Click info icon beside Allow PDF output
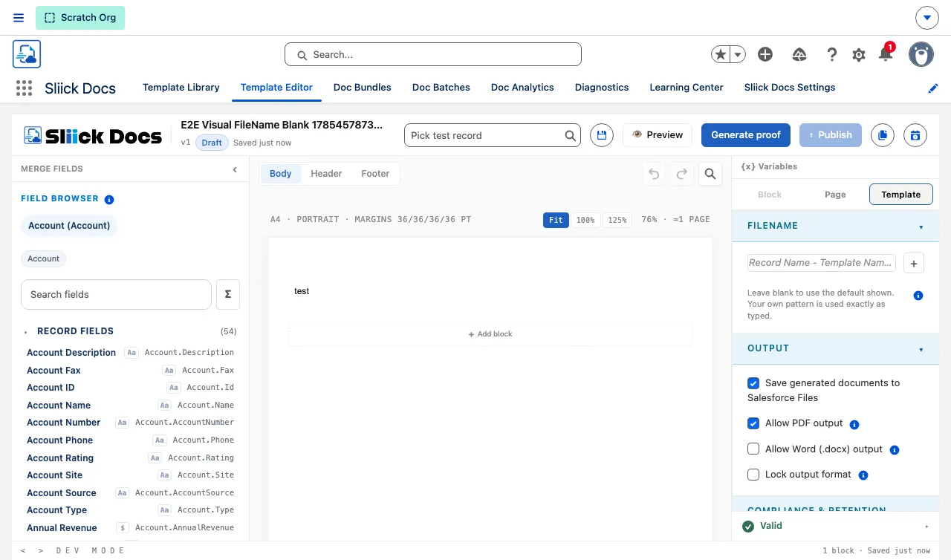Image resolution: width=951 pixels, height=560 pixels. [854, 425]
